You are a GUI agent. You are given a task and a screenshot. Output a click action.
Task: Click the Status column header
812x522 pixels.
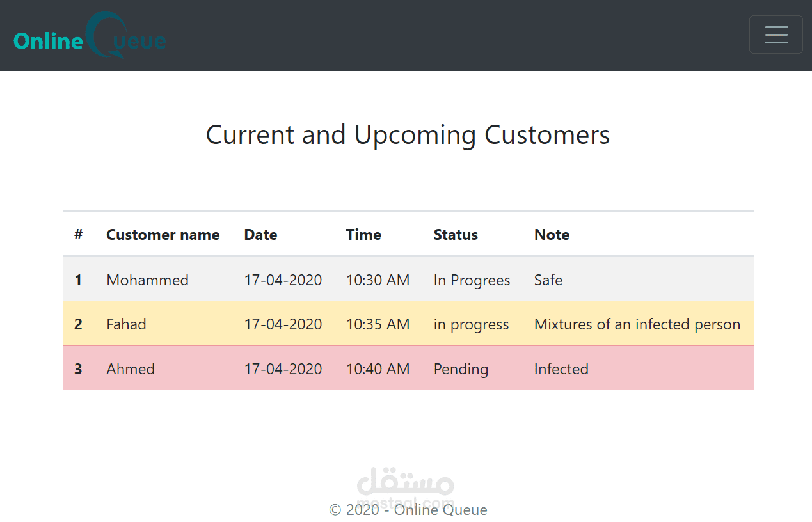tap(456, 235)
